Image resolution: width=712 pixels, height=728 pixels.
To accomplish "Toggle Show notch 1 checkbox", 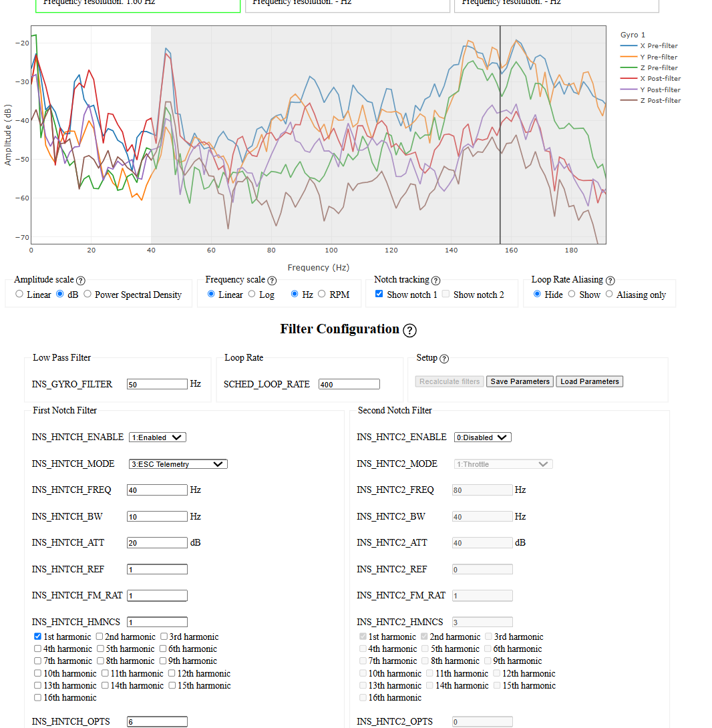I will coord(379,294).
